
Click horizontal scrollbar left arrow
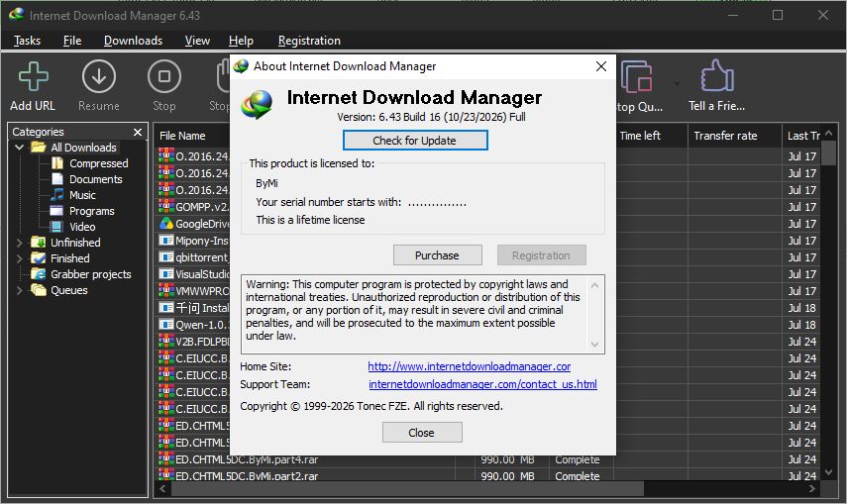(x=162, y=489)
